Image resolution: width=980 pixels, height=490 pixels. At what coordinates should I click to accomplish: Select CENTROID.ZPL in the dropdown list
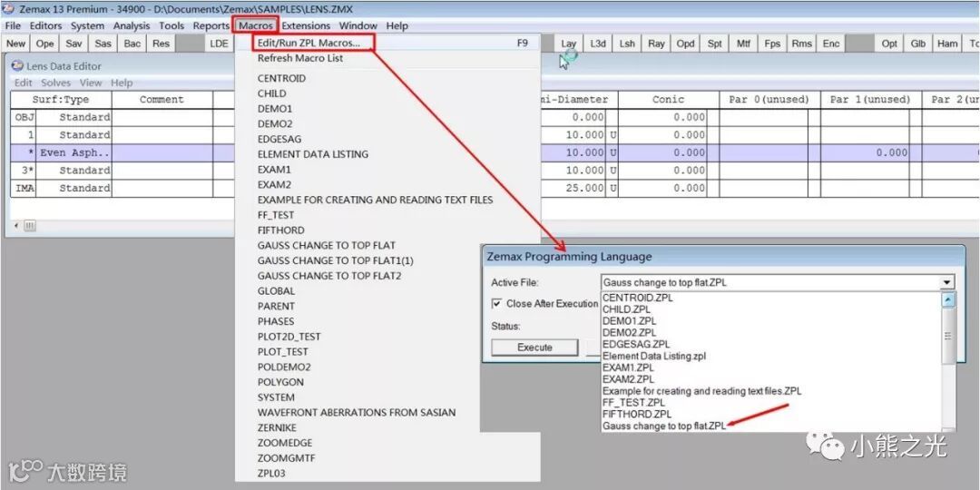638,298
